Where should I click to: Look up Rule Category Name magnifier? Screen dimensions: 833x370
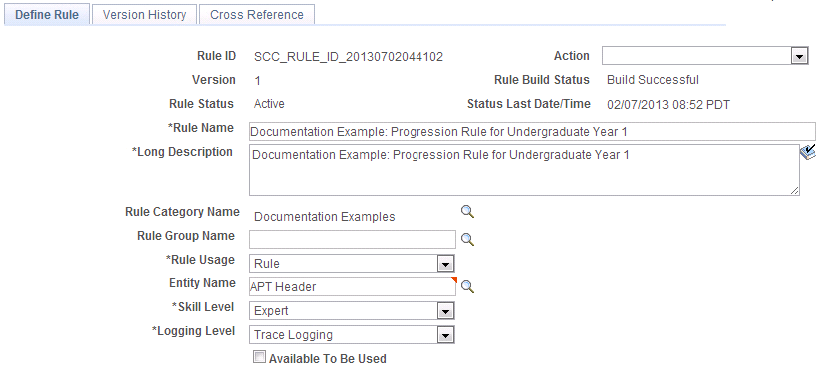tap(467, 212)
